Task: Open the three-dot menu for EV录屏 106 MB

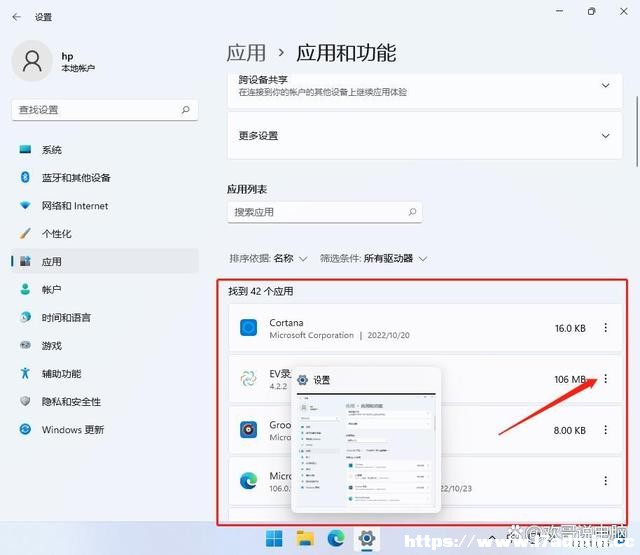Action: 606,379
